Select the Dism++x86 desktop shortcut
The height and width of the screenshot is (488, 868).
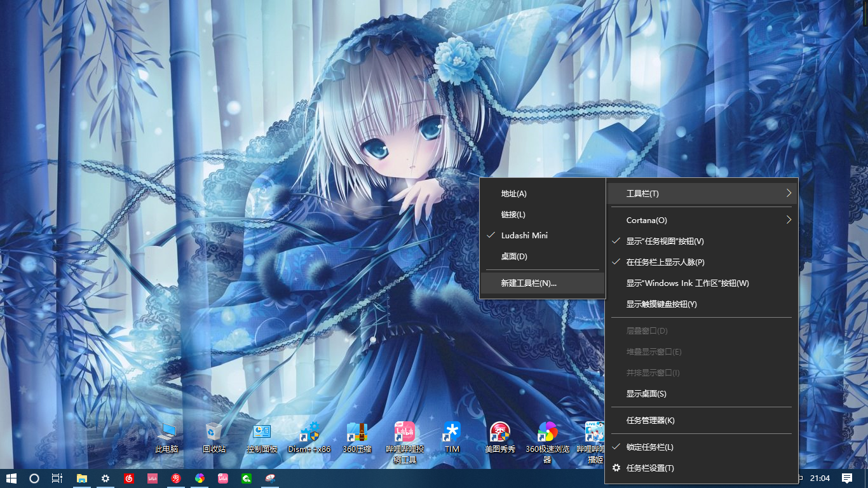pos(309,438)
